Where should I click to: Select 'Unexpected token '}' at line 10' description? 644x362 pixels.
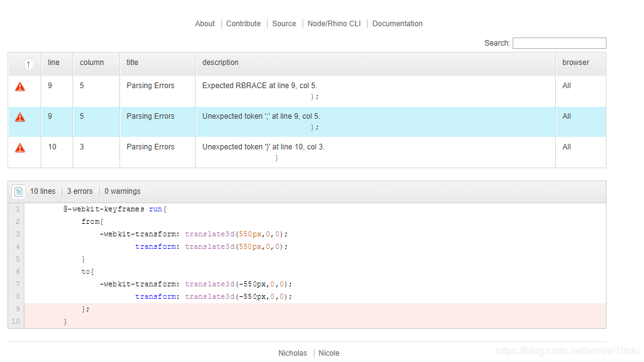coord(263,147)
